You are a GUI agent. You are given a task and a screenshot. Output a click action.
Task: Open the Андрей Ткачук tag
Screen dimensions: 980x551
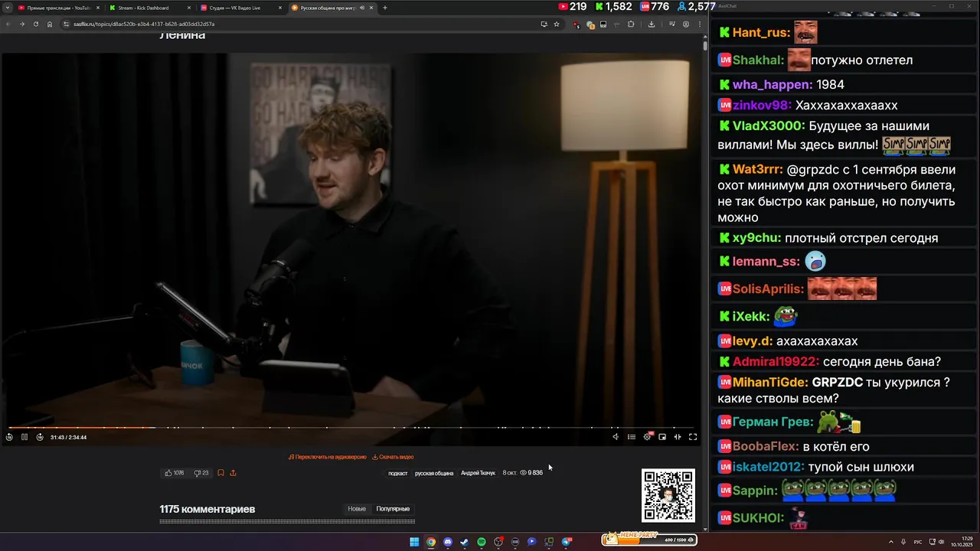pos(478,473)
